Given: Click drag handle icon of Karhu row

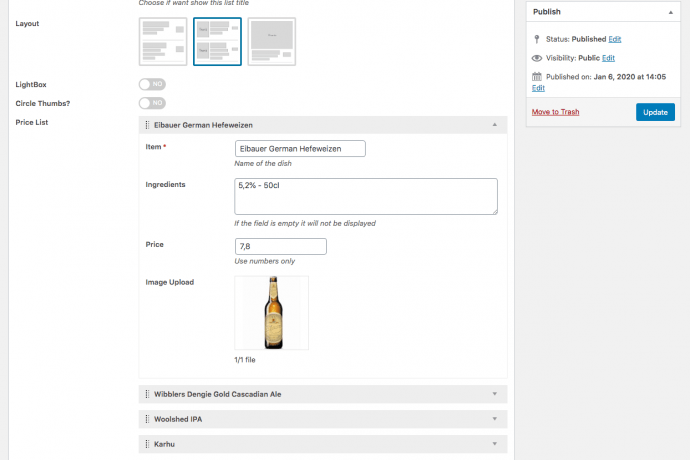Looking at the screenshot, I should (147, 443).
